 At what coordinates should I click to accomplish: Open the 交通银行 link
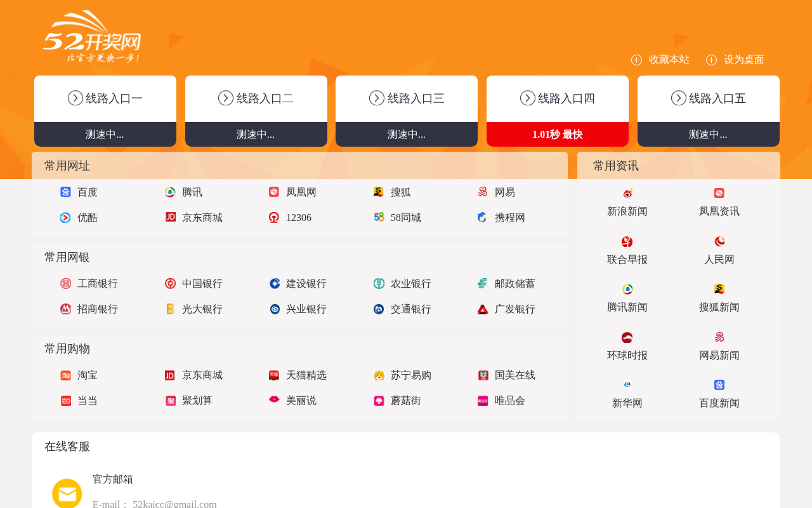click(411, 309)
